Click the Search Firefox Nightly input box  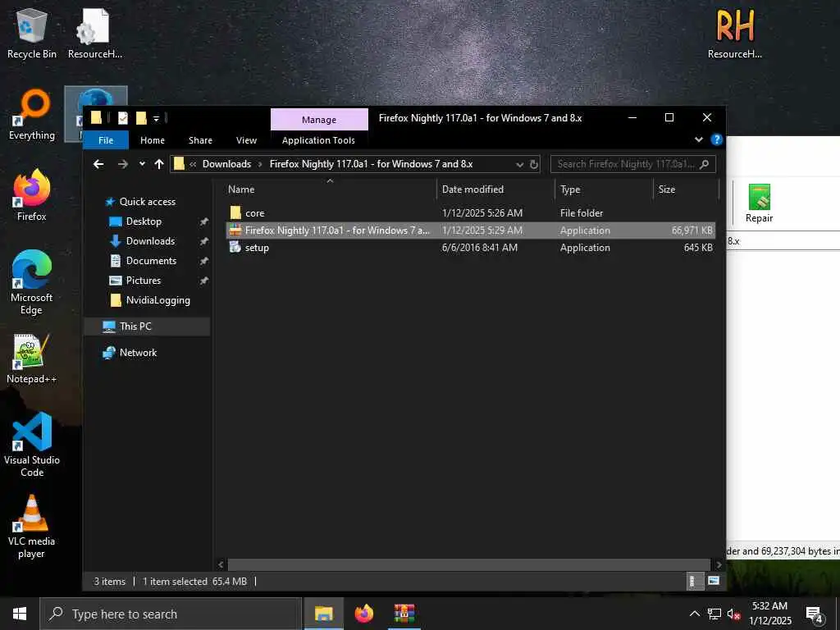632,164
